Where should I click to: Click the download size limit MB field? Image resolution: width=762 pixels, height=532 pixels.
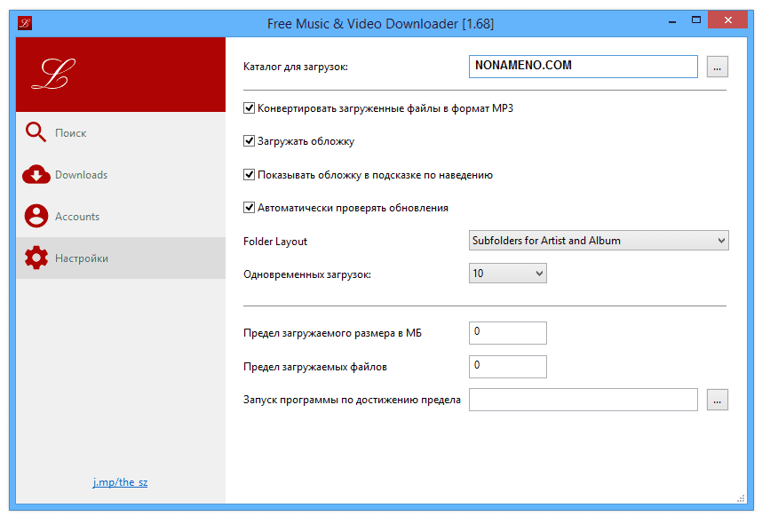(x=507, y=333)
